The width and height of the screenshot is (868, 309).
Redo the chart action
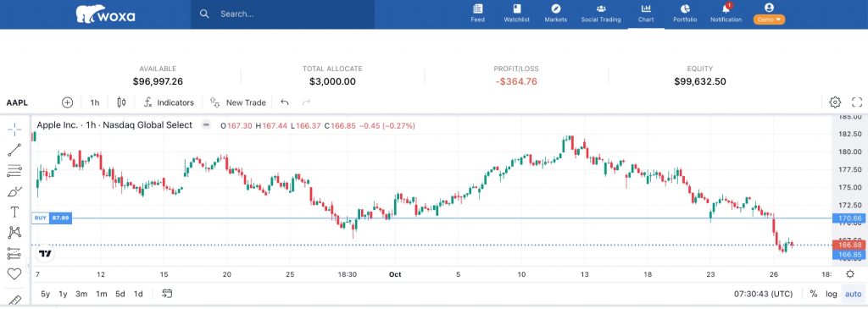click(x=306, y=102)
